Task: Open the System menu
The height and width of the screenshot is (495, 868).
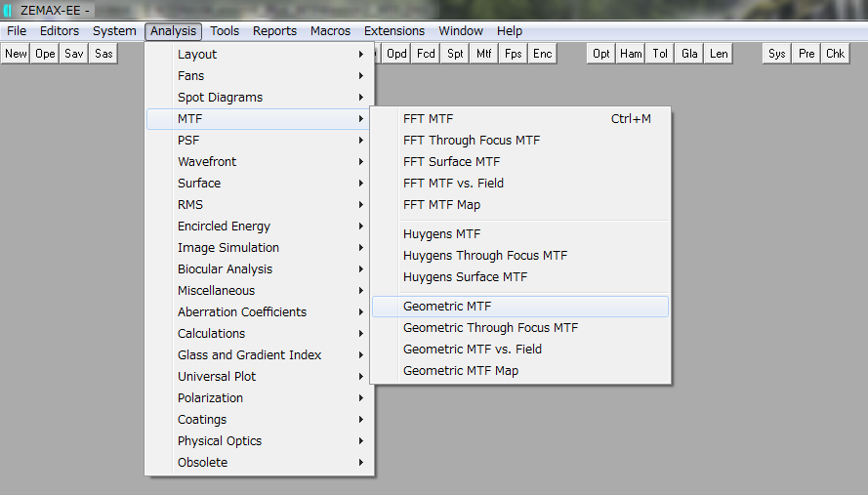Action: point(114,31)
